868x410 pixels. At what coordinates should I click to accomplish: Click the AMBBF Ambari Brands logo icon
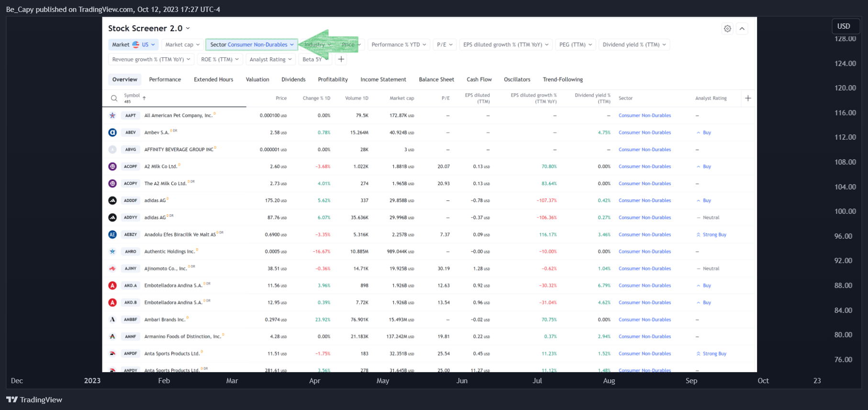click(x=112, y=320)
